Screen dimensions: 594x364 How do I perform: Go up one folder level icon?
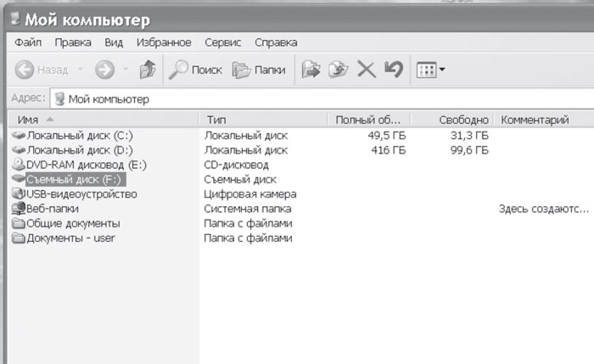point(148,70)
